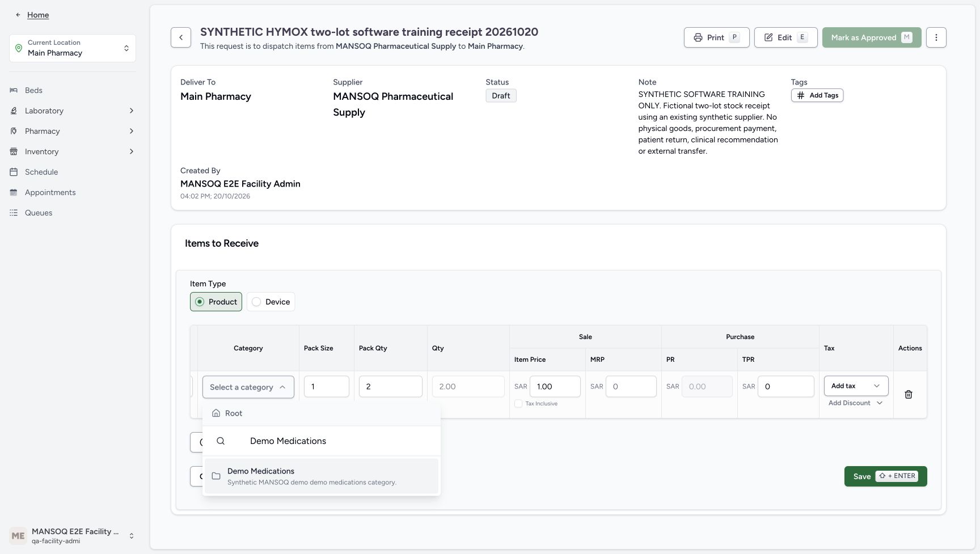Click the Item Price input field

click(555, 387)
